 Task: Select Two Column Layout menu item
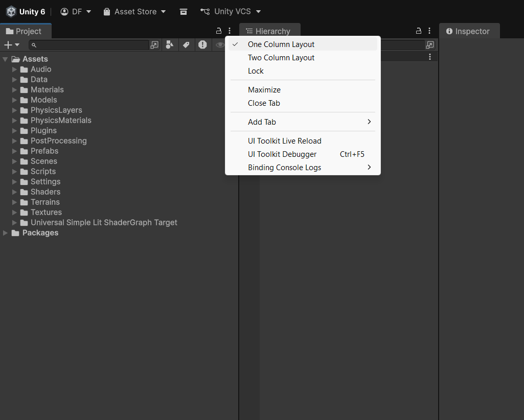[x=303, y=57]
